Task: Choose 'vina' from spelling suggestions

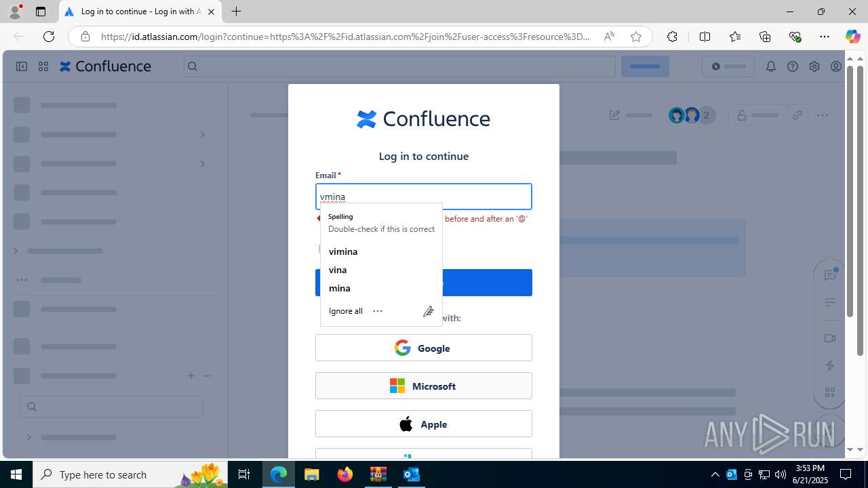Action: (x=338, y=270)
